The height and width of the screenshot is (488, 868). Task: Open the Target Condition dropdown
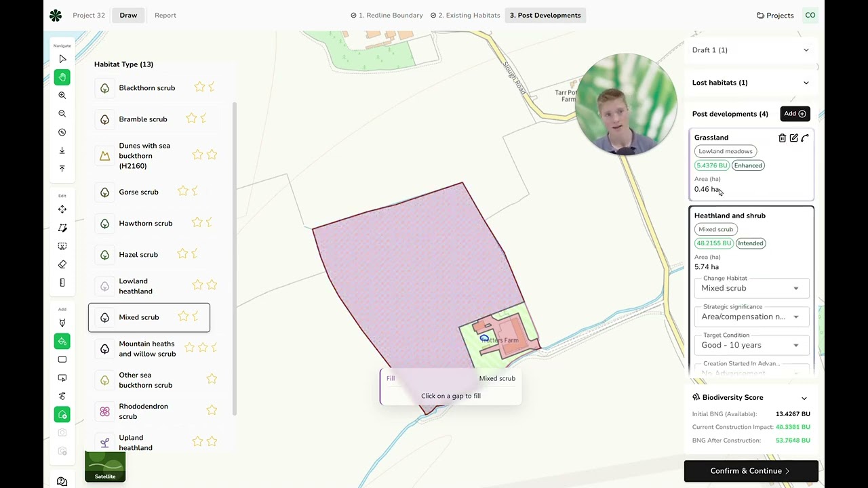[x=751, y=345]
